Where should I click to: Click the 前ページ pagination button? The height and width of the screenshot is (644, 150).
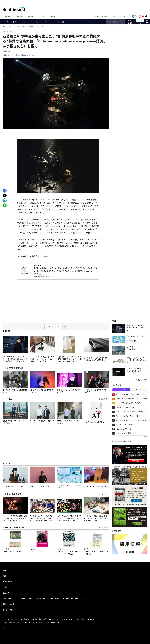(x=50, y=327)
